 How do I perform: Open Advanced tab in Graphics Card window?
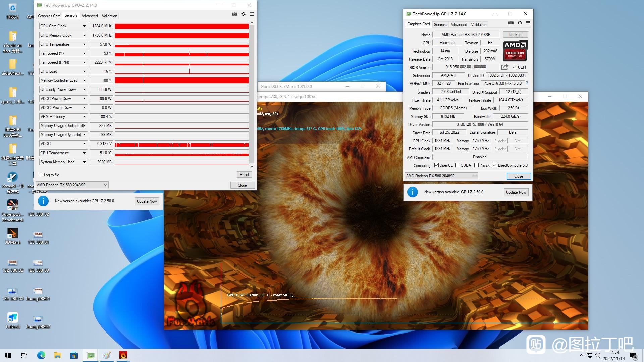pos(459,25)
